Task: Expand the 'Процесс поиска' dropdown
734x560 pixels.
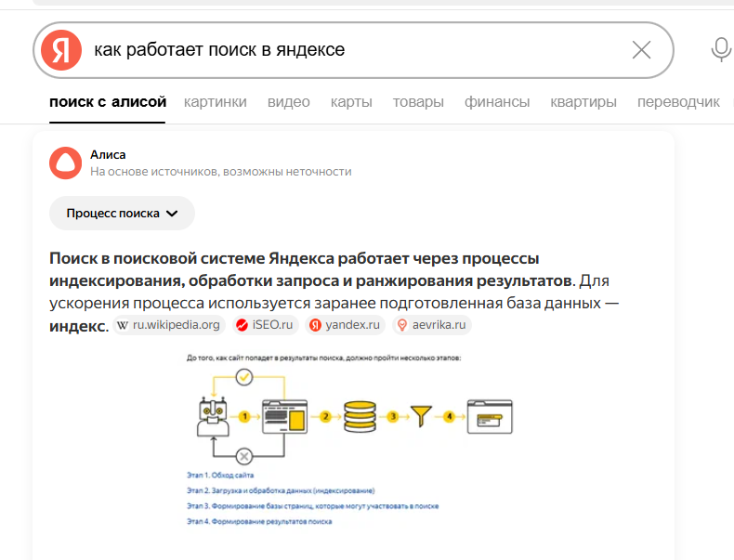Action: click(122, 214)
